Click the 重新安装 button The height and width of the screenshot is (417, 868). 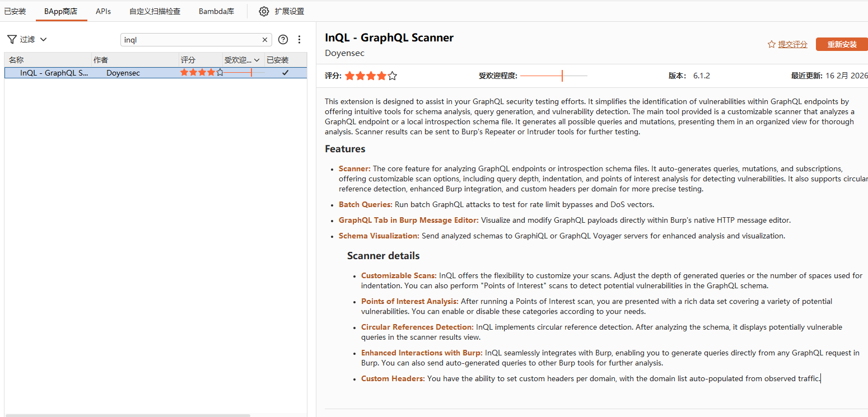tap(842, 44)
